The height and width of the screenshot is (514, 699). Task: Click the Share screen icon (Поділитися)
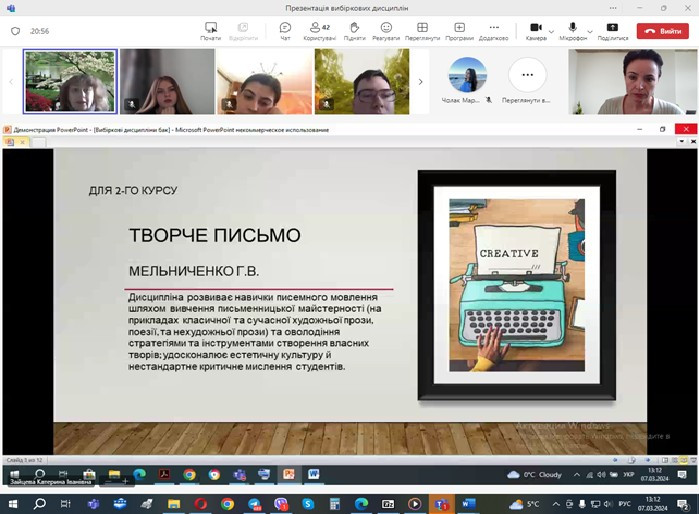pyautogui.click(x=613, y=30)
